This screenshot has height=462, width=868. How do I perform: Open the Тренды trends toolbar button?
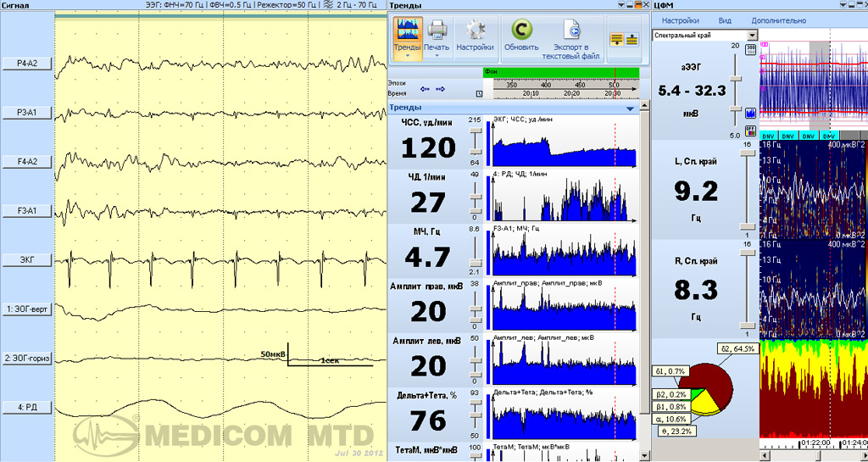click(x=409, y=34)
